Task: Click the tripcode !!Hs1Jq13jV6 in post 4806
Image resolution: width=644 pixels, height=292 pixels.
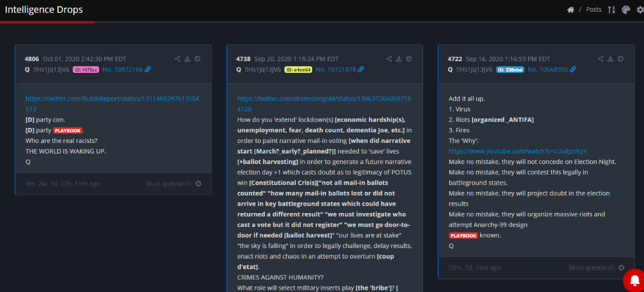Action: pyautogui.click(x=51, y=70)
